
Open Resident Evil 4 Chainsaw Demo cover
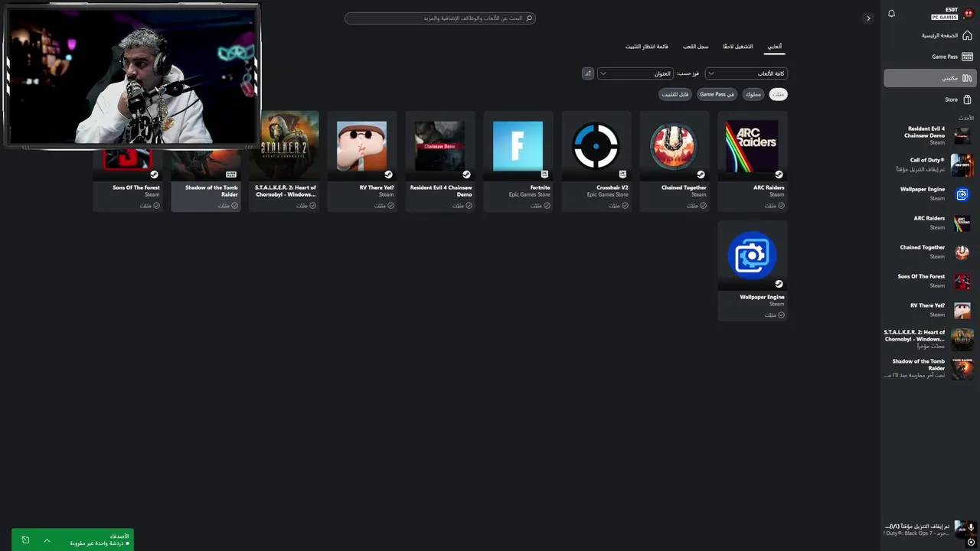(439, 145)
